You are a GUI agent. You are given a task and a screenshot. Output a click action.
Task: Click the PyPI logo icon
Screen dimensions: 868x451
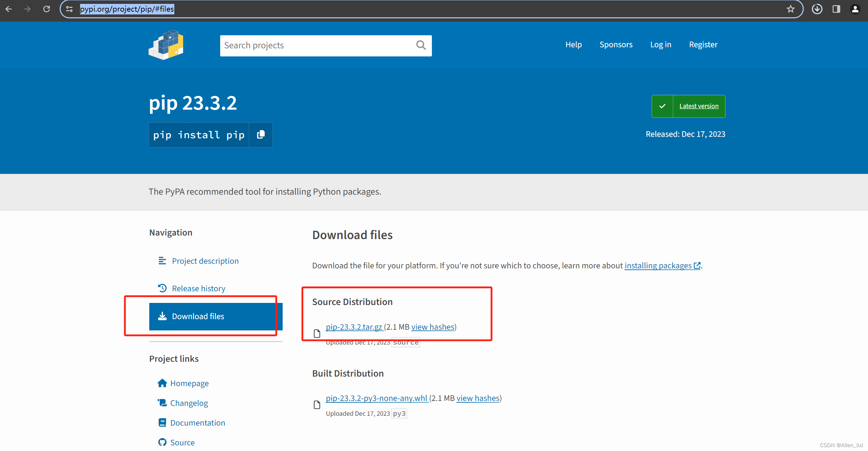[x=166, y=45]
